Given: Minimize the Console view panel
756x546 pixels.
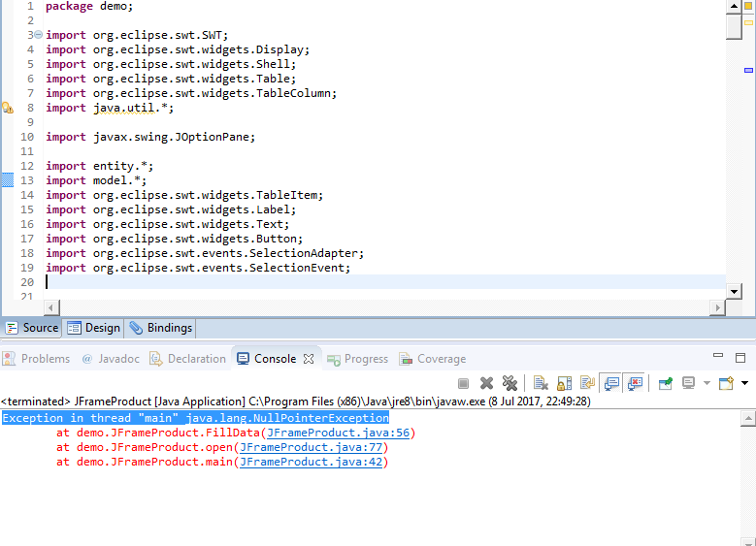Looking at the screenshot, I should tap(718, 356).
